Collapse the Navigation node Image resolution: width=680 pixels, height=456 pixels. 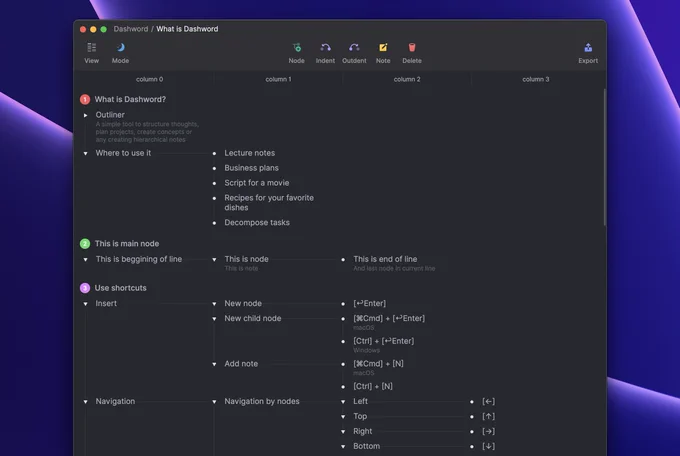[x=85, y=402]
